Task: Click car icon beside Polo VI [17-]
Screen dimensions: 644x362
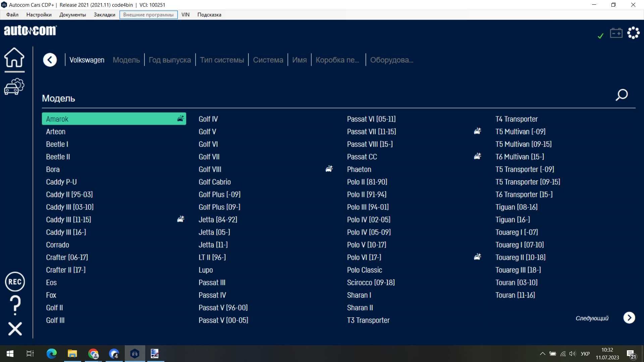Action: [x=477, y=257]
